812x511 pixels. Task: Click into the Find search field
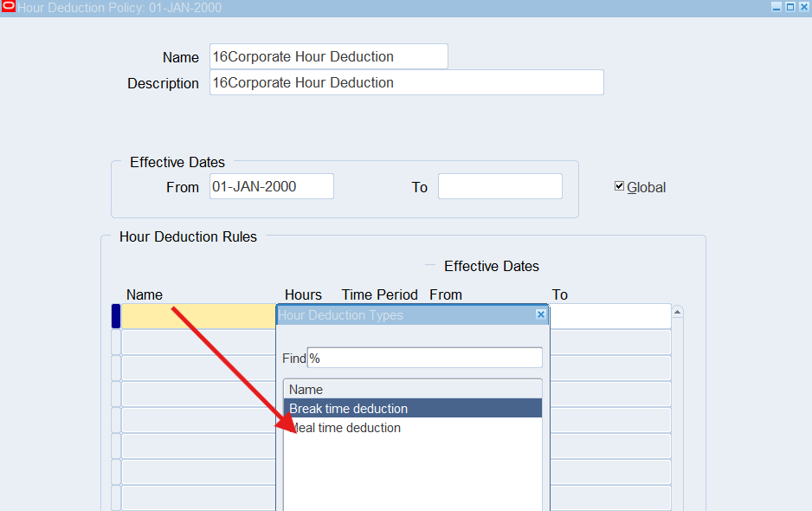(x=424, y=358)
